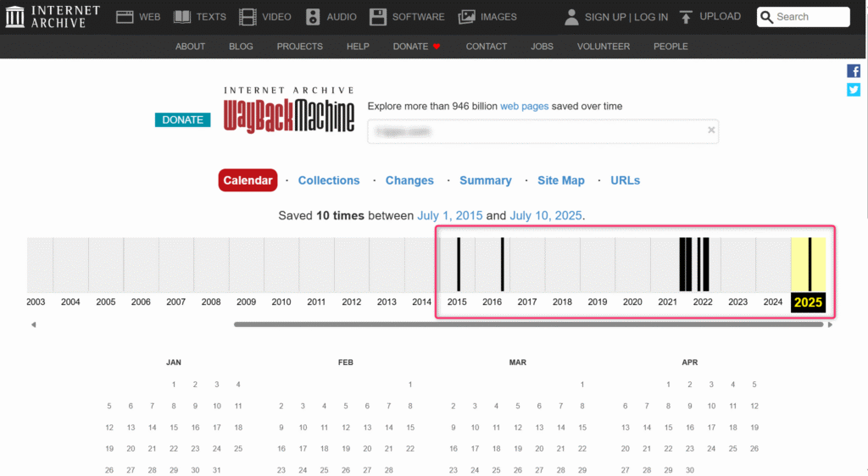Screen dimensions: 868x476
Task: Click the Wayback Machine logo
Action: [x=288, y=110]
